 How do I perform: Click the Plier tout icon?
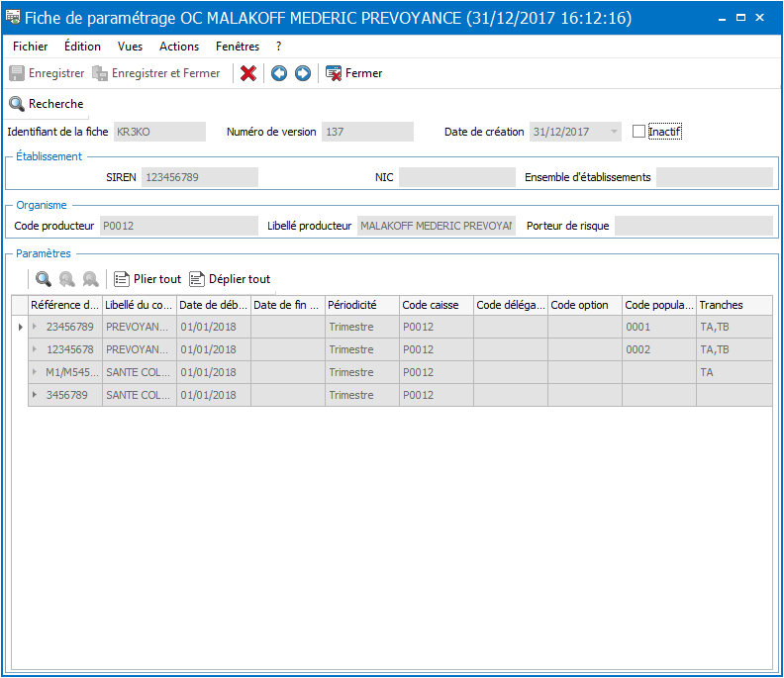point(121,279)
